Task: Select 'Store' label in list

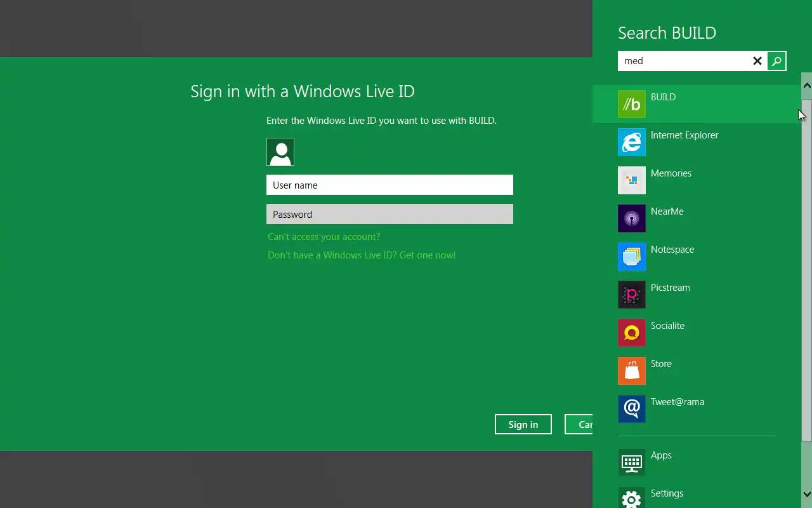Action: [661, 364]
